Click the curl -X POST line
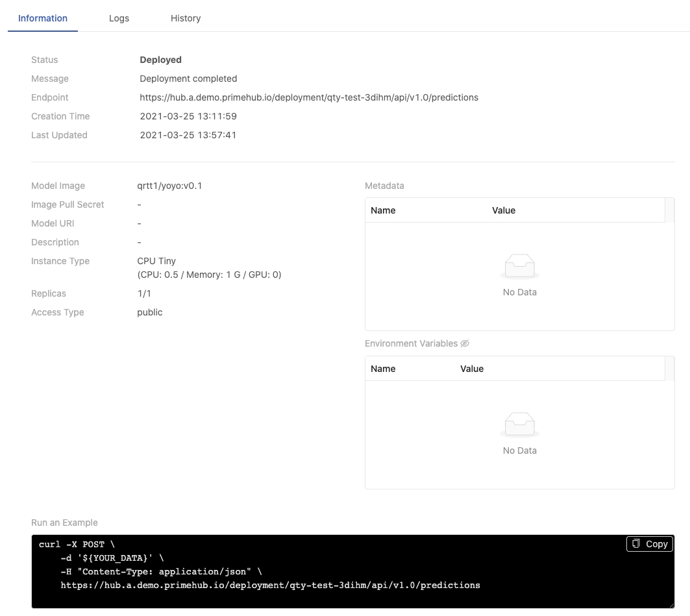This screenshot has width=690, height=616. 77,545
